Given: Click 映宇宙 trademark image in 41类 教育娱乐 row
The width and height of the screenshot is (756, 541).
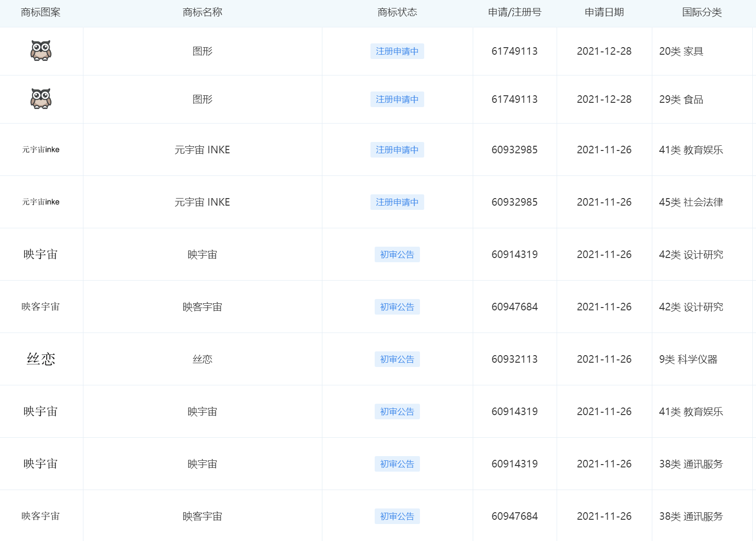Looking at the screenshot, I should click(x=41, y=411).
